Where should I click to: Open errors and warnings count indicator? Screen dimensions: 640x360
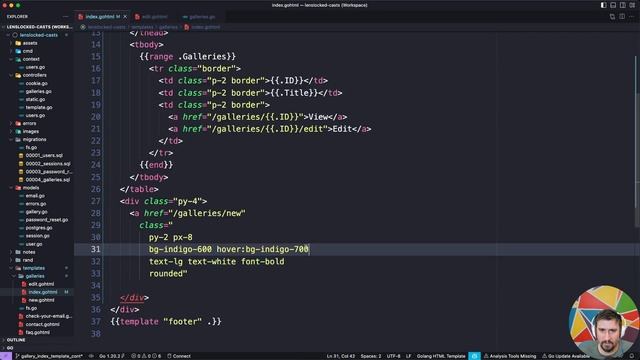tap(146, 356)
